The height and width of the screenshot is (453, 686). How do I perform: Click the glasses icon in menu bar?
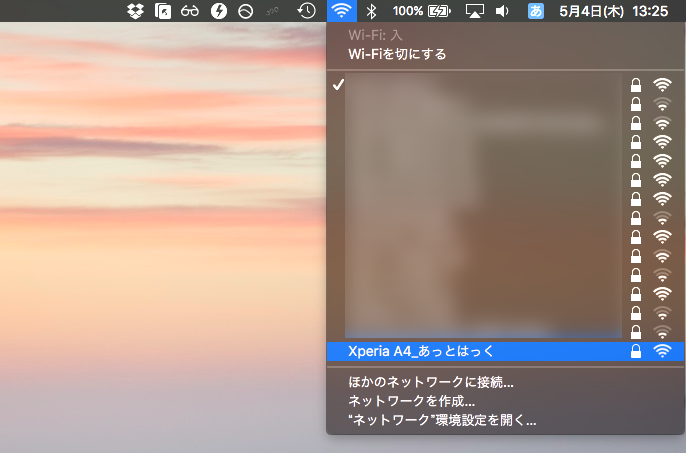(189, 12)
